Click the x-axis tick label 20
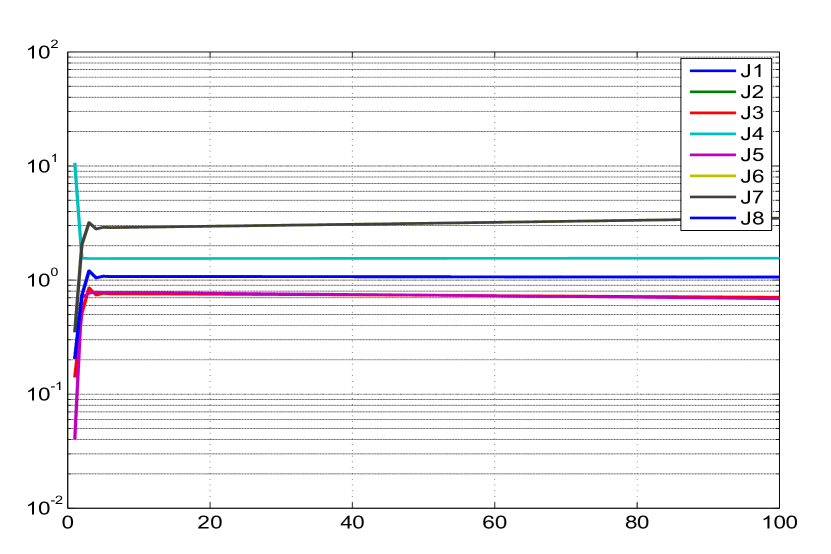 tap(210, 522)
